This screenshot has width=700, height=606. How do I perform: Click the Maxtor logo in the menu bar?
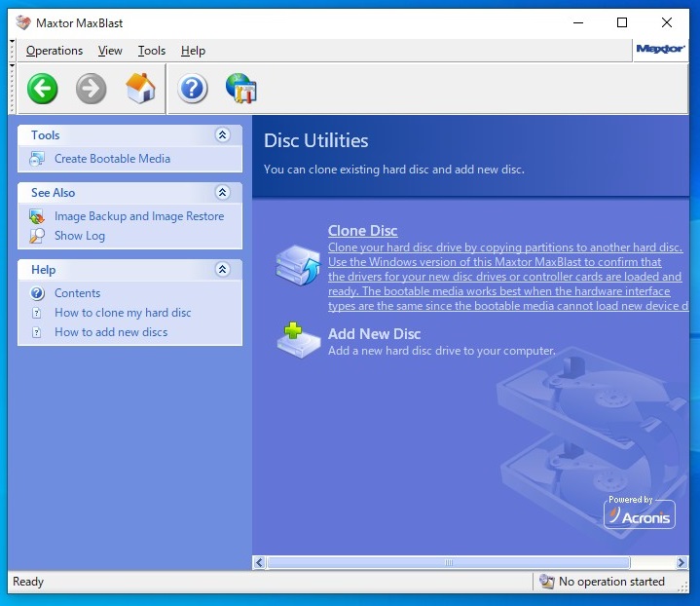point(660,49)
